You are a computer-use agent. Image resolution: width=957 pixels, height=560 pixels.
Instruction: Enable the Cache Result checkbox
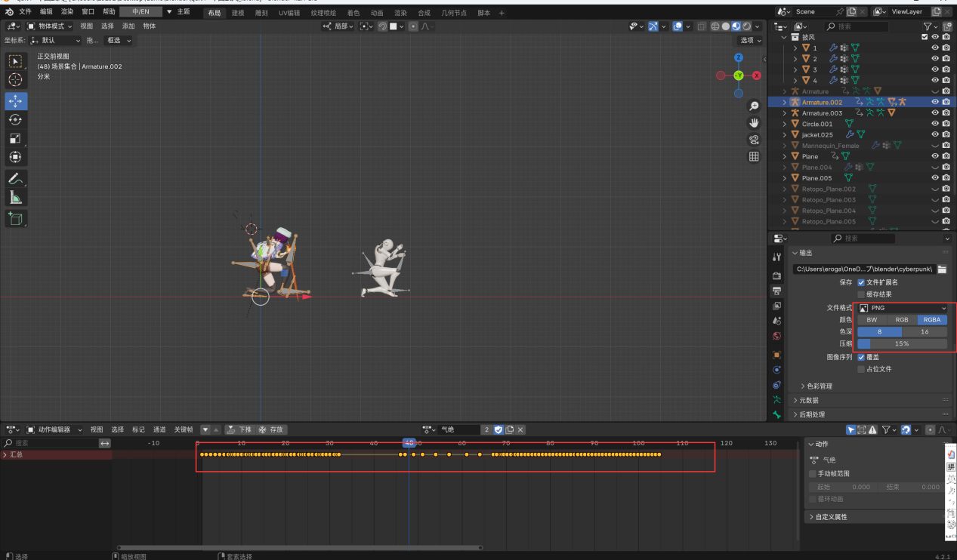click(861, 294)
